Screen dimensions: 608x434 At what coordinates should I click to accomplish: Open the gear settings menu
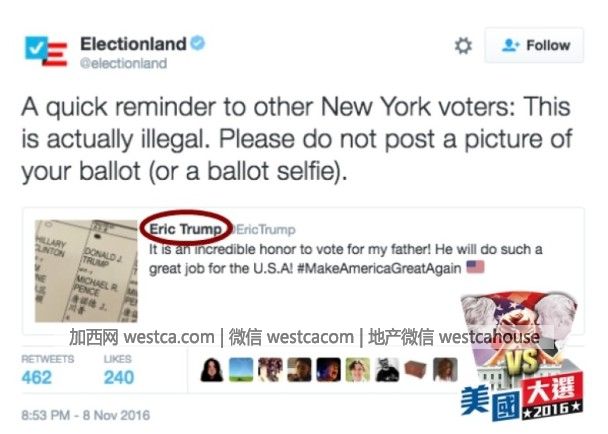click(463, 46)
